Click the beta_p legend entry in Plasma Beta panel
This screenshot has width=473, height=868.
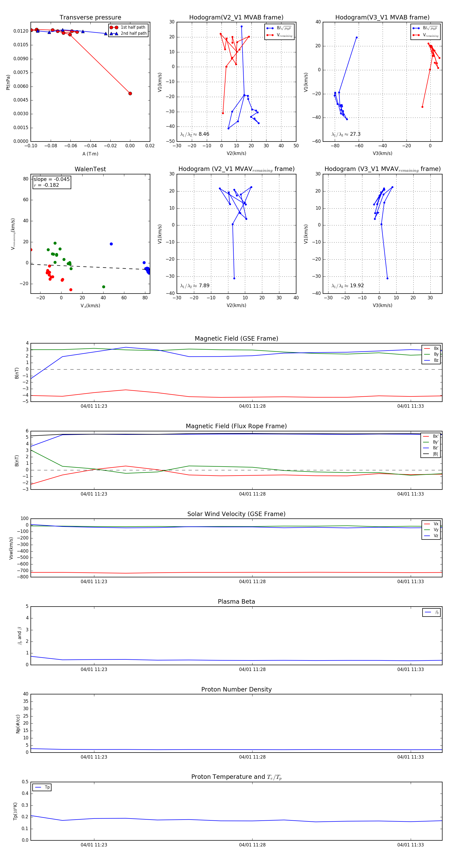tap(431, 612)
